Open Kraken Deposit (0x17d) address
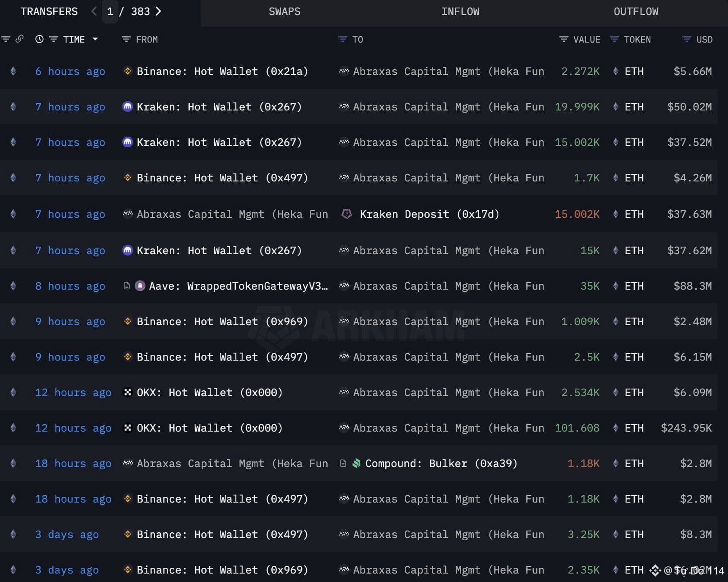728x582 pixels. tap(430, 214)
